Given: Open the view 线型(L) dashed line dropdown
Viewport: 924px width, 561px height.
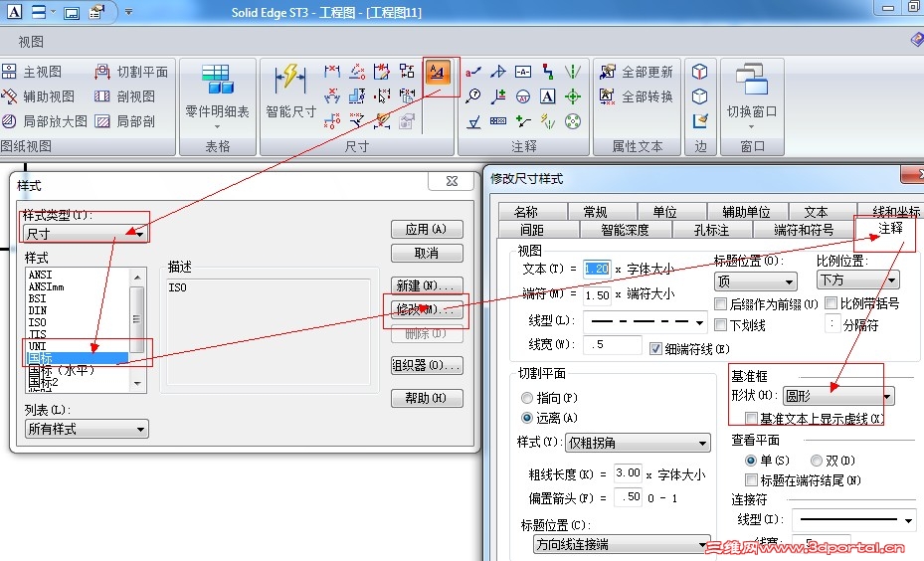Looking at the screenshot, I should point(645,322).
